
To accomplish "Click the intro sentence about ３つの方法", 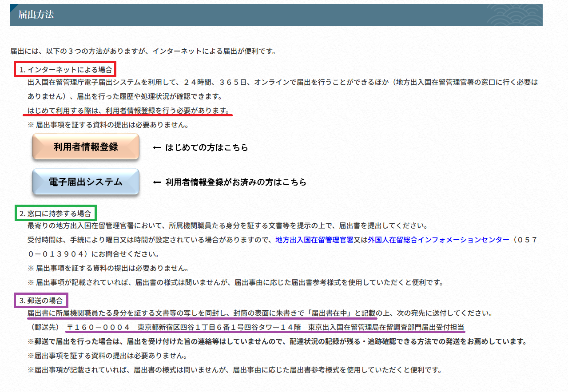I will 143,51.
